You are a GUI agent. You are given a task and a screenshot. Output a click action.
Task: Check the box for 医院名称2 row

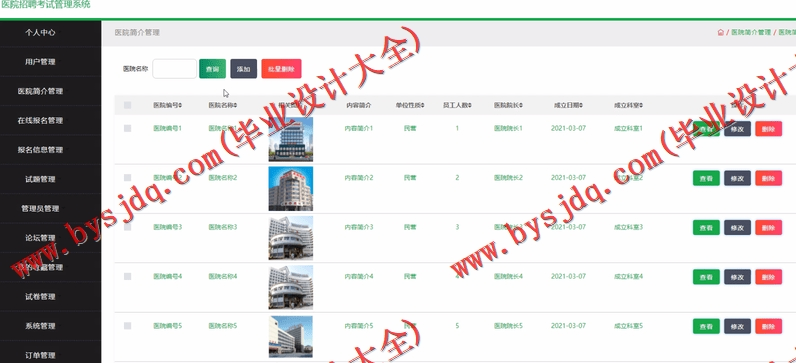(x=127, y=178)
